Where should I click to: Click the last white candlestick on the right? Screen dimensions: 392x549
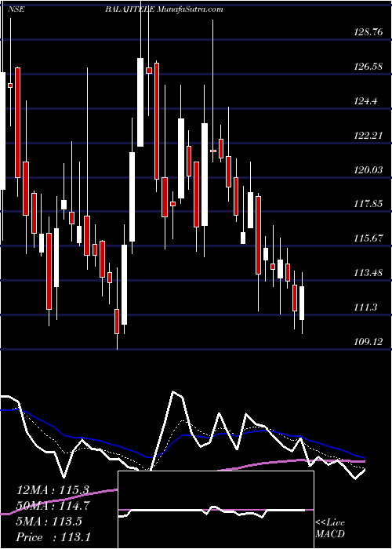point(302,303)
